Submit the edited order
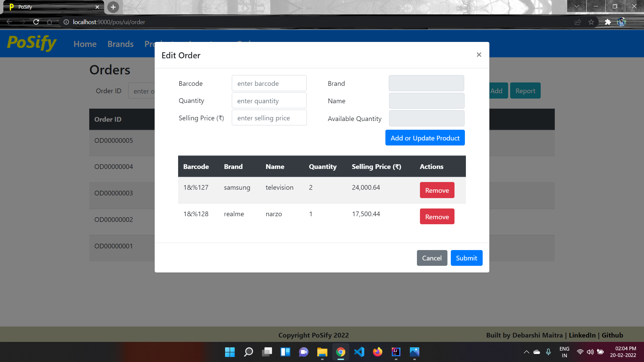The height and width of the screenshot is (362, 644). (x=466, y=258)
